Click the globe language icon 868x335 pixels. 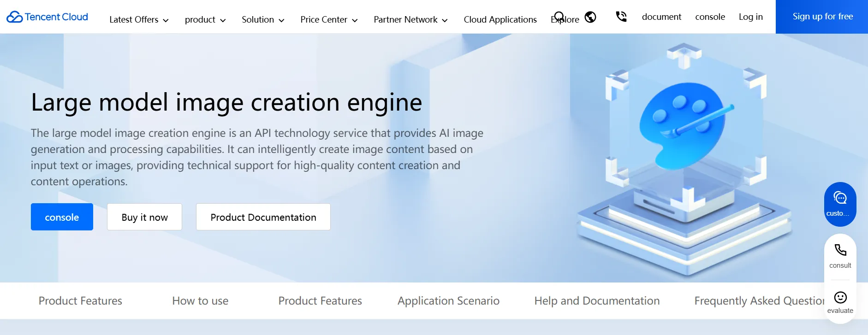(590, 17)
